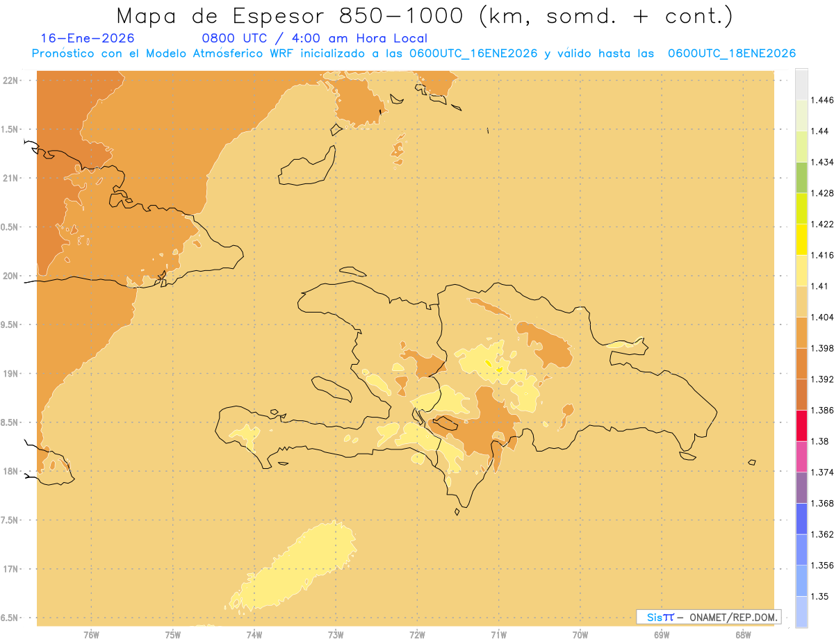Screen dimensions: 834x644
Task: Click the legend value 1.368
Action: pos(822,503)
